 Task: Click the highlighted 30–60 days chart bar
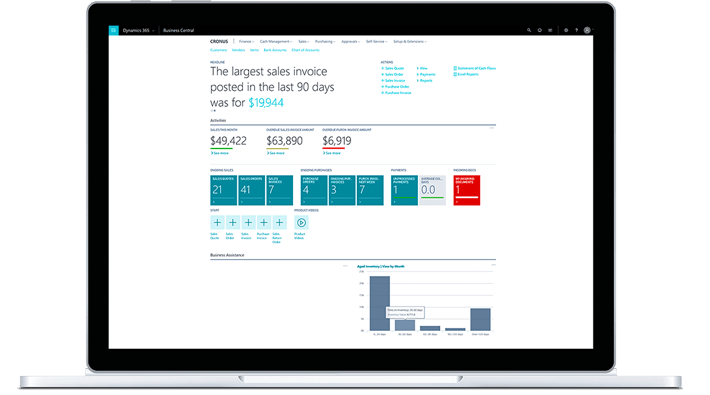coord(405,325)
